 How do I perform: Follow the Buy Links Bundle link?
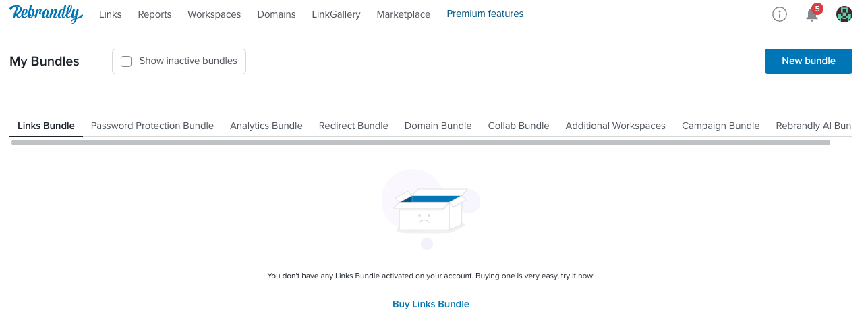[431, 304]
